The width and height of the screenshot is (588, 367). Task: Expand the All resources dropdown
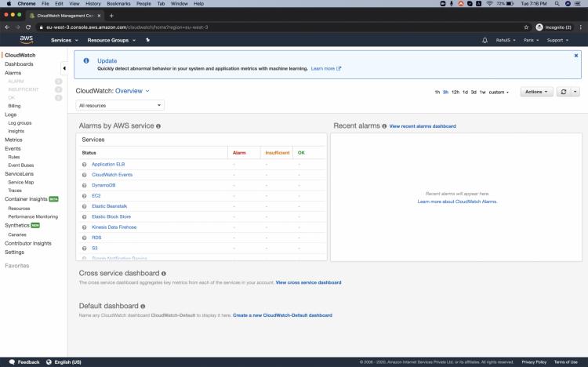click(x=120, y=105)
